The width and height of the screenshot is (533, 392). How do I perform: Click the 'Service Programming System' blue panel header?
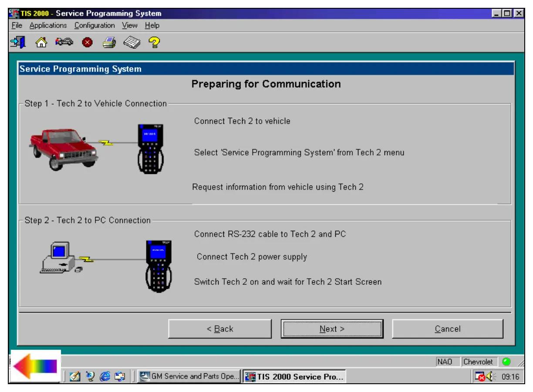pos(266,69)
